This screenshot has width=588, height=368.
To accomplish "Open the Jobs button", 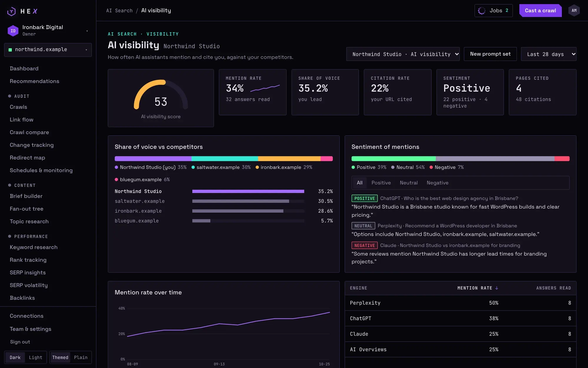I will (494, 11).
